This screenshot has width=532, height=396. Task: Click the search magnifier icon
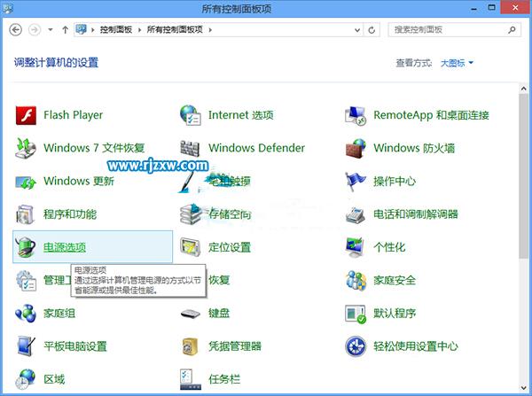[512, 30]
